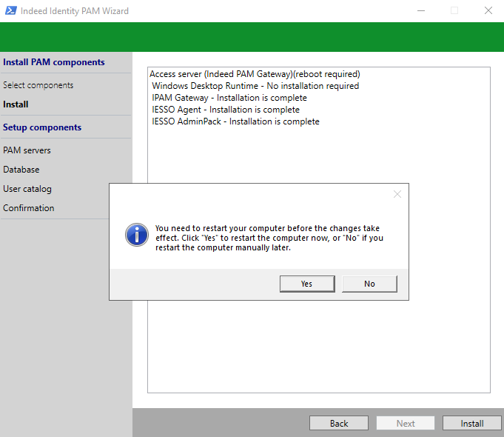Go to the 'PAM servers' step
Viewport: 504px width, 437px height.
pos(27,150)
